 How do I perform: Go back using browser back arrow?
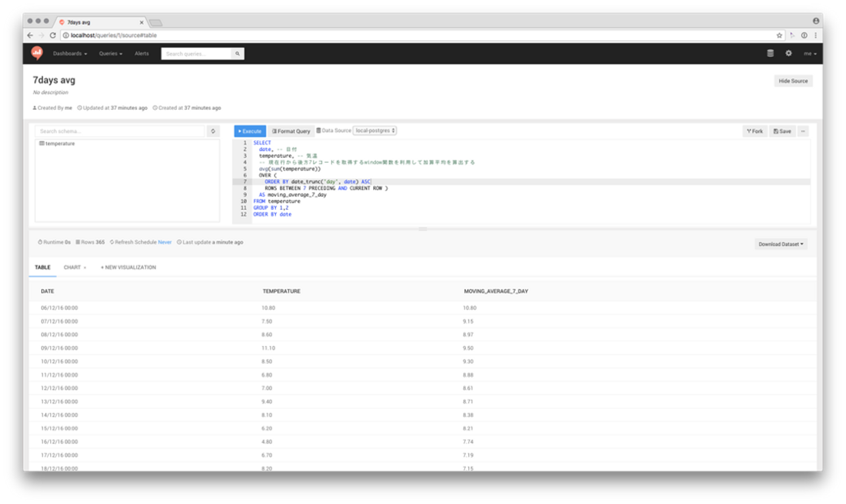point(31,35)
